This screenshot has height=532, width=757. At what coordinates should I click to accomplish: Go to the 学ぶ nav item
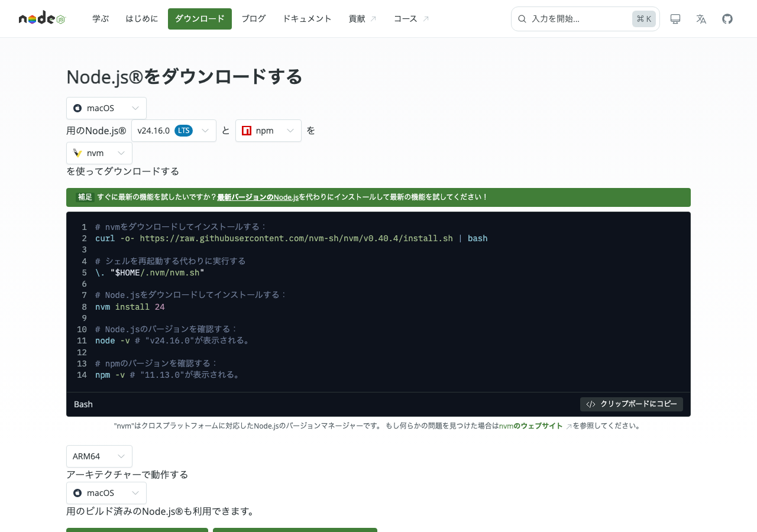(101, 19)
